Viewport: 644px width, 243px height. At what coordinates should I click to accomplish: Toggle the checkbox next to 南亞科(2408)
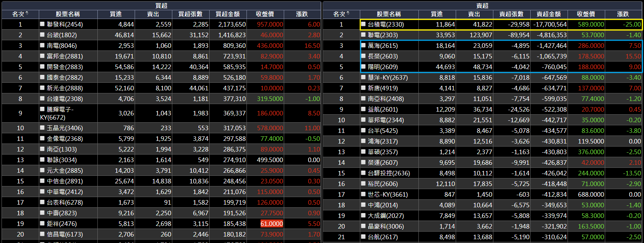363,98
